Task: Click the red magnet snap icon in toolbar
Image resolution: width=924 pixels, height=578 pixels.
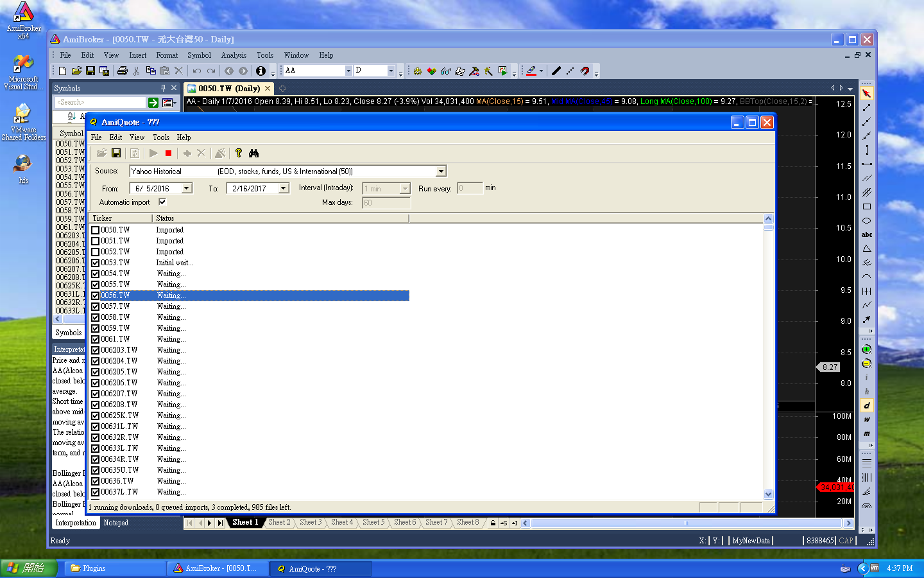Action: 585,71
